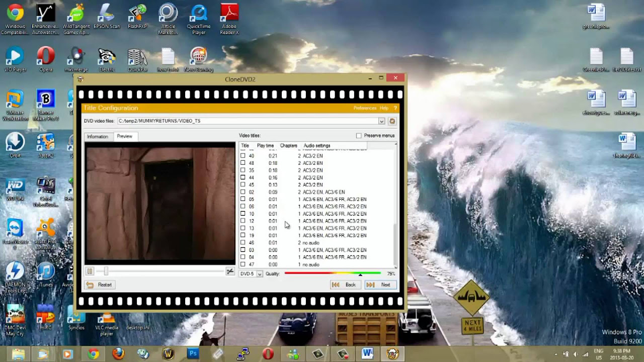Switch to Word in the taskbar
This screenshot has height=362, width=644.
click(x=367, y=354)
